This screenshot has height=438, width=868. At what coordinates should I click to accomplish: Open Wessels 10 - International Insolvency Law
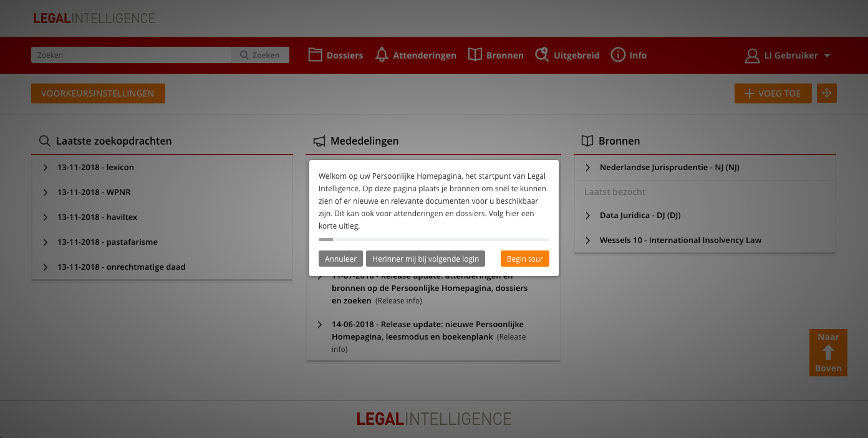coord(681,240)
